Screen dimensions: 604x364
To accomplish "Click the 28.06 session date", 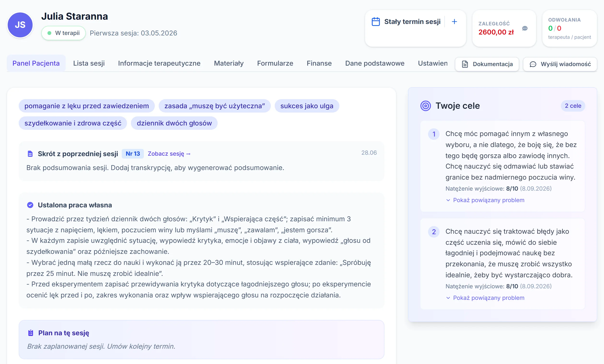I will (369, 153).
